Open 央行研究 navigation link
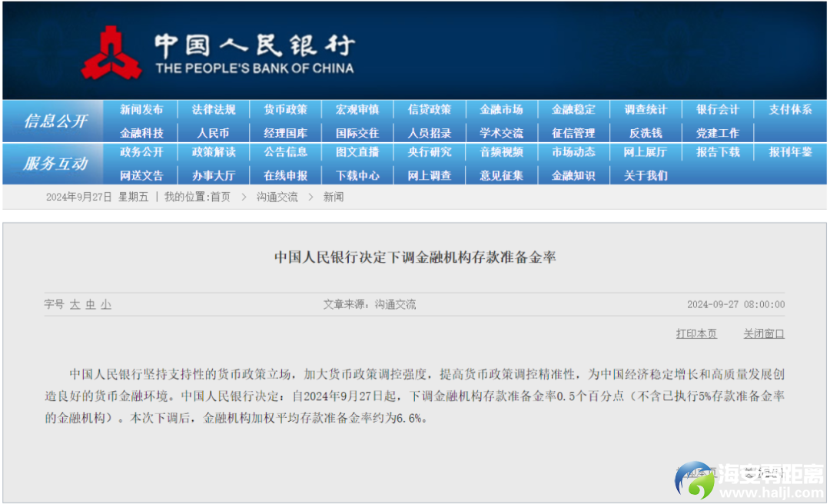Image resolution: width=830 pixels, height=504 pixels. (x=430, y=152)
